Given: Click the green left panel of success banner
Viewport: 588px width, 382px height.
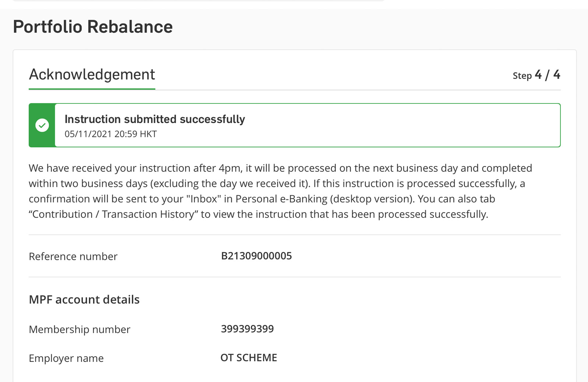Looking at the screenshot, I should pyautogui.click(x=42, y=125).
